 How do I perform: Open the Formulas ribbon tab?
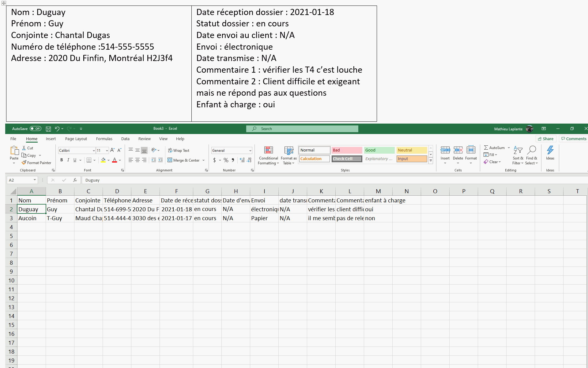tap(104, 139)
